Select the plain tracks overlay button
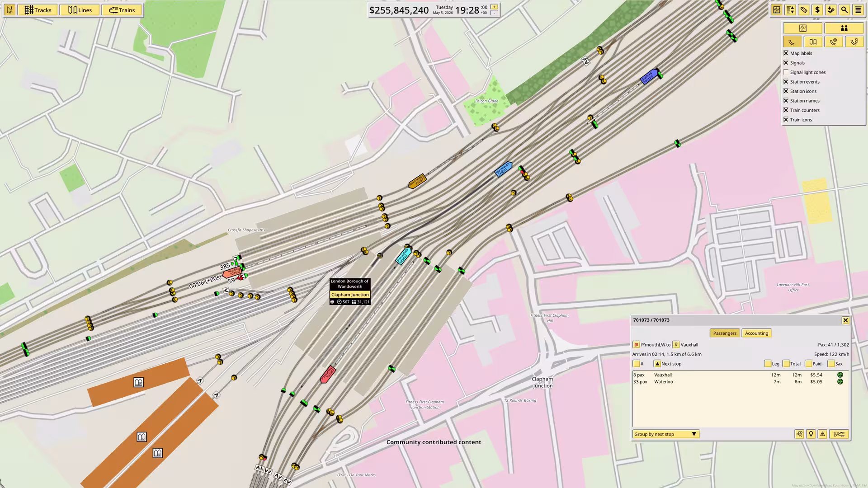This screenshot has height=488, width=868. click(792, 42)
